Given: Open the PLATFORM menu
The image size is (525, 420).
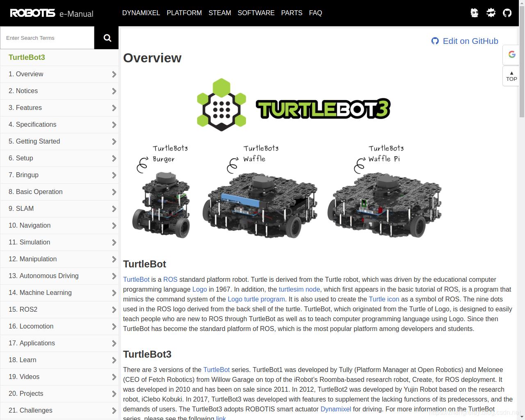Looking at the screenshot, I should (184, 13).
